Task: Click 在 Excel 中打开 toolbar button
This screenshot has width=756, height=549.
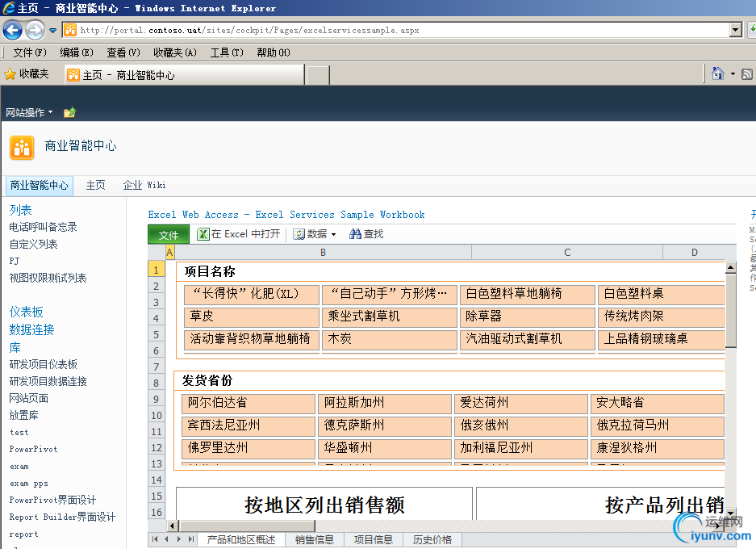Action: coord(239,234)
